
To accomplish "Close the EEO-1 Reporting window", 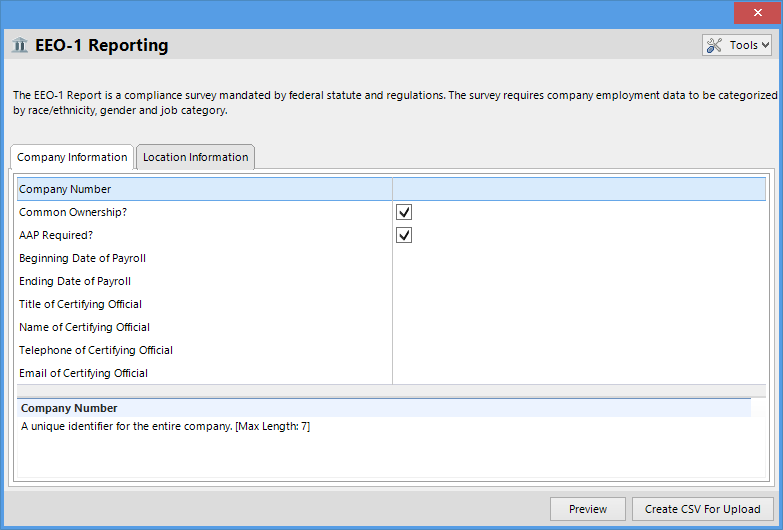I will click(x=755, y=13).
